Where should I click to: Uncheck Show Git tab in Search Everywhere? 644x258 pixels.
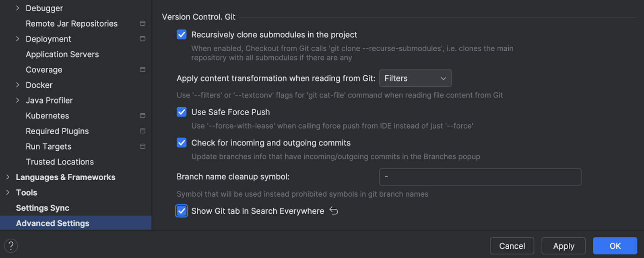(182, 211)
